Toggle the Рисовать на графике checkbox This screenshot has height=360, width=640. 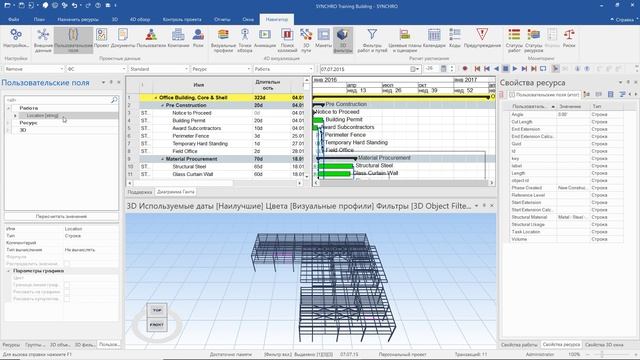point(67,292)
